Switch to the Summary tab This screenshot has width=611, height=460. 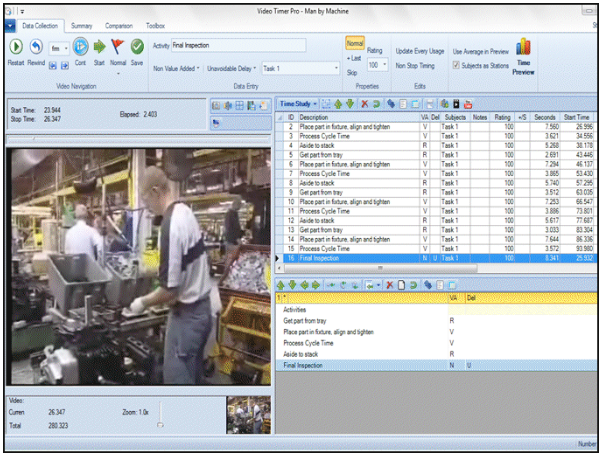[81, 26]
